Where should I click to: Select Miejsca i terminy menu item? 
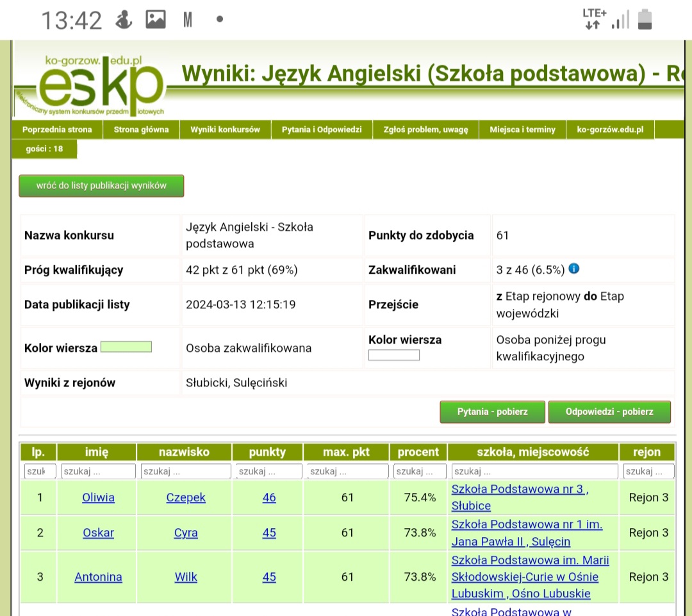522,129
